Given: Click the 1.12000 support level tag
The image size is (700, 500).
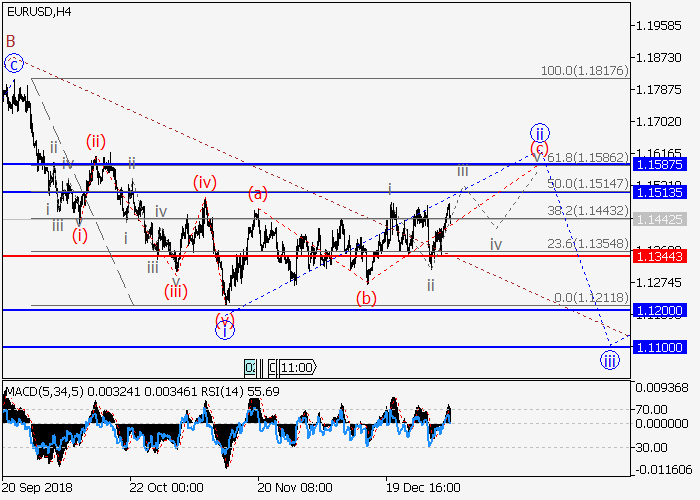Looking at the screenshot, I should tap(664, 311).
